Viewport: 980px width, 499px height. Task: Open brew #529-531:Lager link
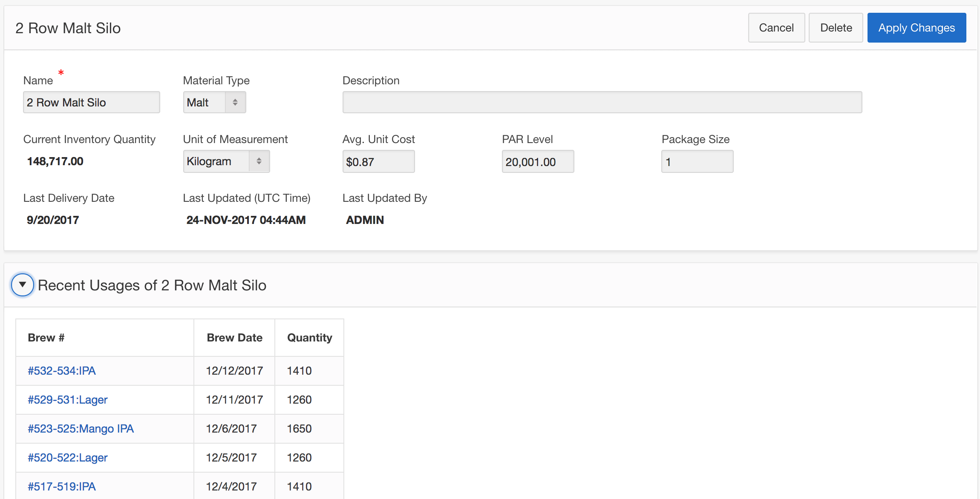pos(68,400)
